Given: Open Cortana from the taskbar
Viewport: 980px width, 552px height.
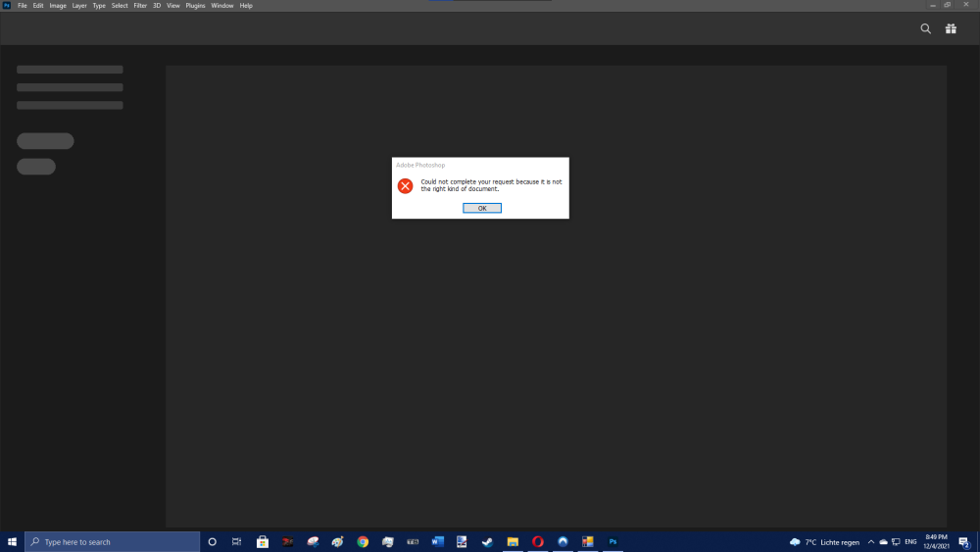Looking at the screenshot, I should 212,542.
